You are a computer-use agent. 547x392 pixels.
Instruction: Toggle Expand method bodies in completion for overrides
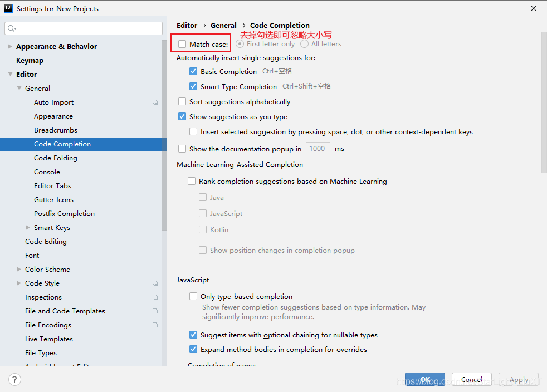(193, 349)
